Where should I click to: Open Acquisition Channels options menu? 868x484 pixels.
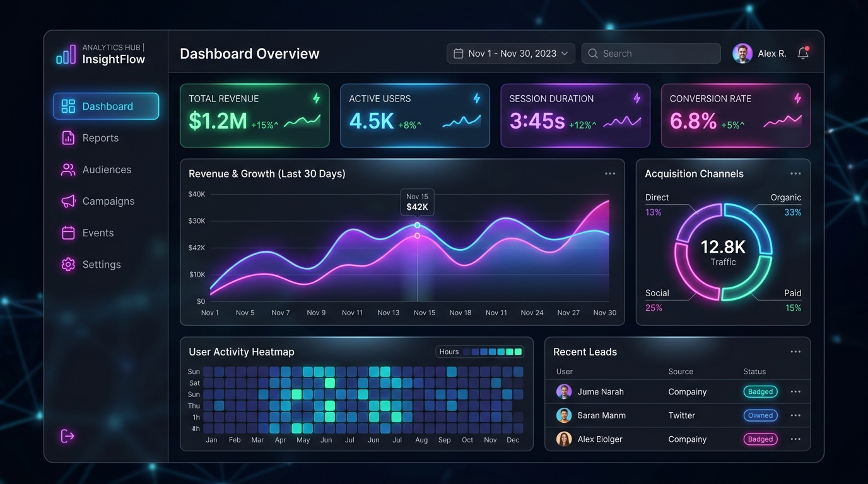pyautogui.click(x=795, y=173)
